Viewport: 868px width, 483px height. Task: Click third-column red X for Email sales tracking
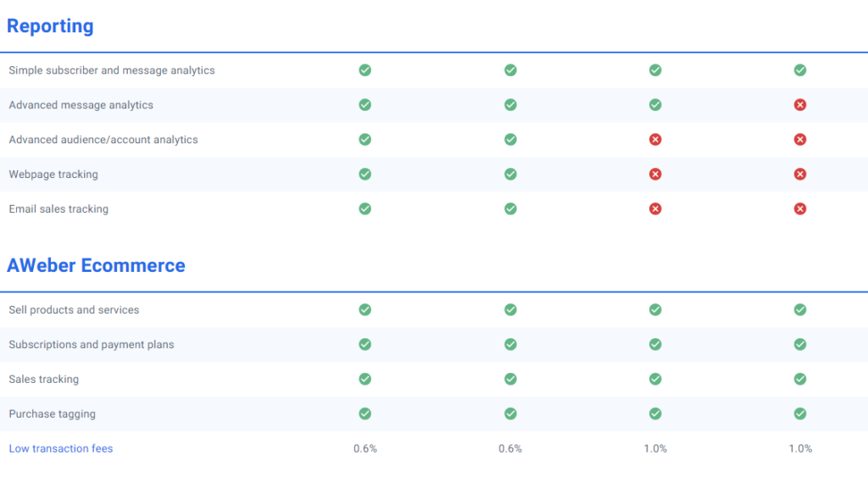(655, 209)
